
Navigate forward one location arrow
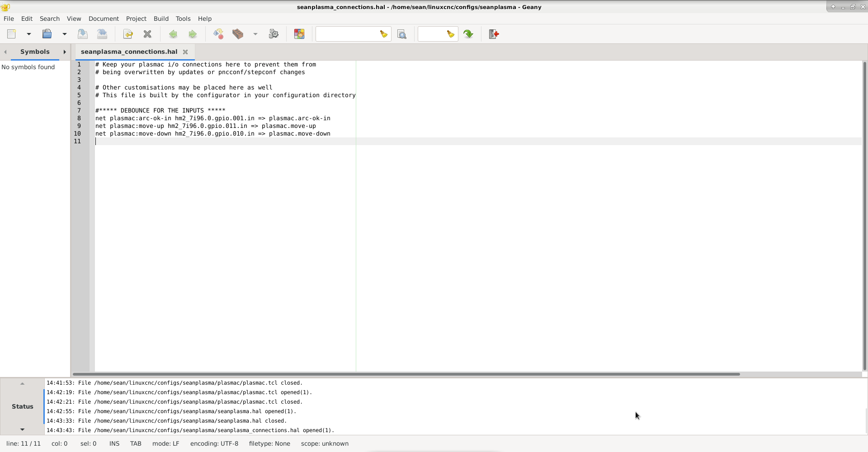[193, 34]
